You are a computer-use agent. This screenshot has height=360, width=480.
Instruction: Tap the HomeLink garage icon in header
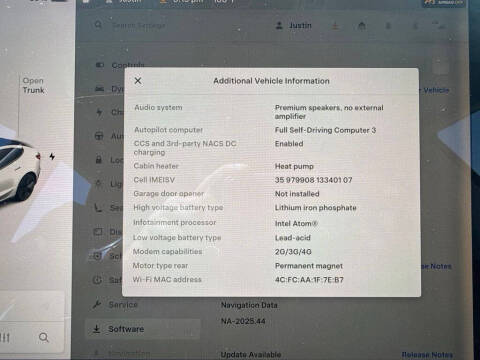[x=362, y=26]
